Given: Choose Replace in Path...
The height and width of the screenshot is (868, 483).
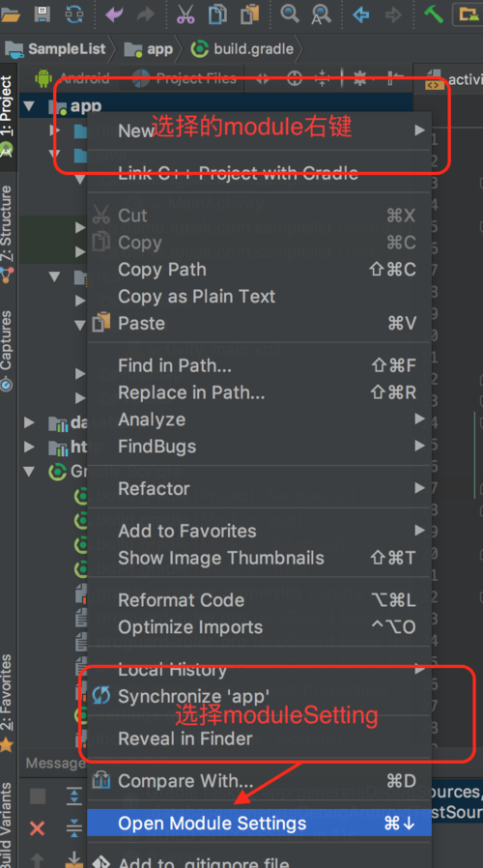Looking at the screenshot, I should pyautogui.click(x=259, y=392).
